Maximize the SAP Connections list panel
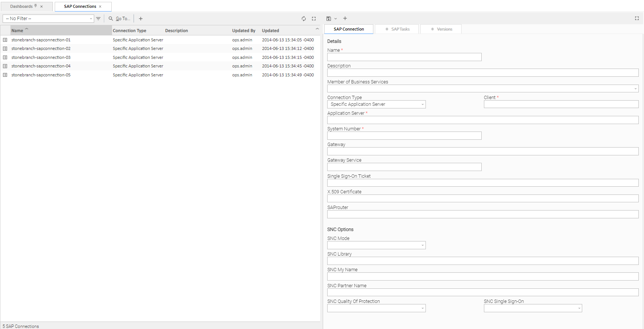 click(314, 19)
